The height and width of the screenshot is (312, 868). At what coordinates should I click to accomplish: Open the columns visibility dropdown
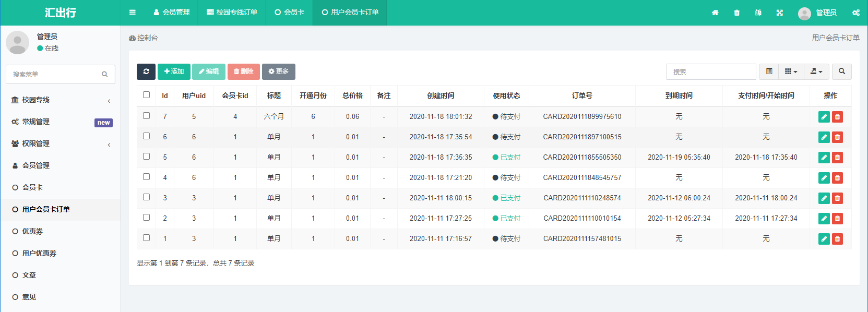pyautogui.click(x=791, y=71)
